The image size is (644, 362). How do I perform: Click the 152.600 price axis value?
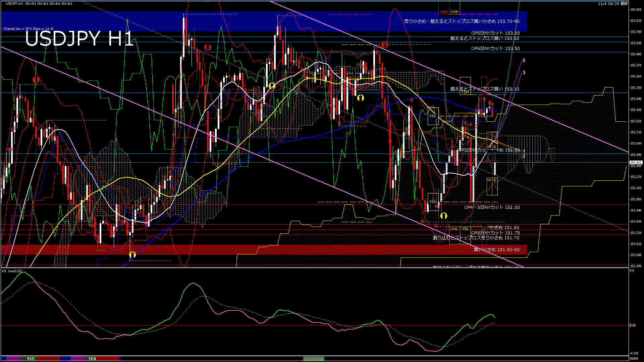pos(636,143)
